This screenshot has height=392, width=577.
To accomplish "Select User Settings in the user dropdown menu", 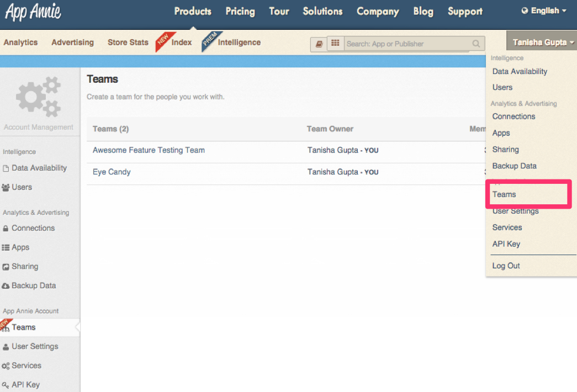I will [516, 211].
